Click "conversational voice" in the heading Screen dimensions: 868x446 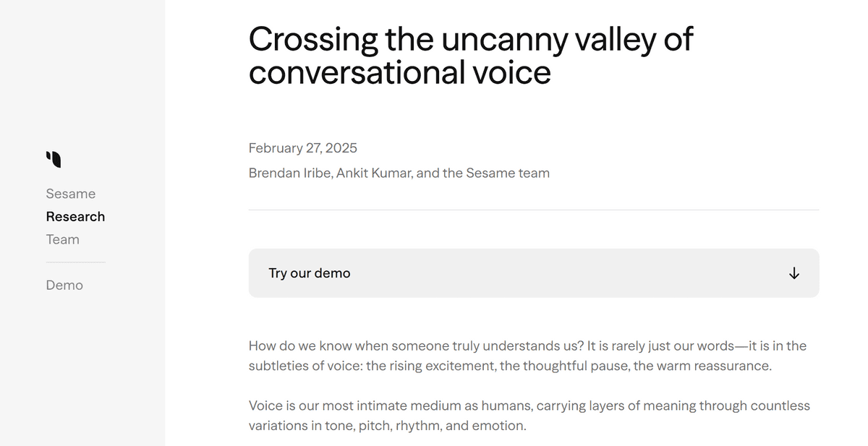[x=400, y=73]
